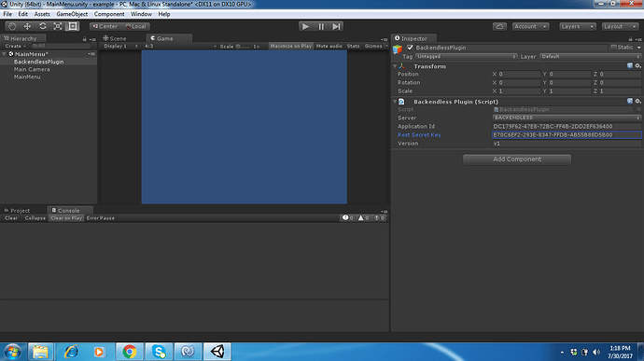Open Transform component gear settings
Screen dimensions: 644x361
tap(637, 65)
